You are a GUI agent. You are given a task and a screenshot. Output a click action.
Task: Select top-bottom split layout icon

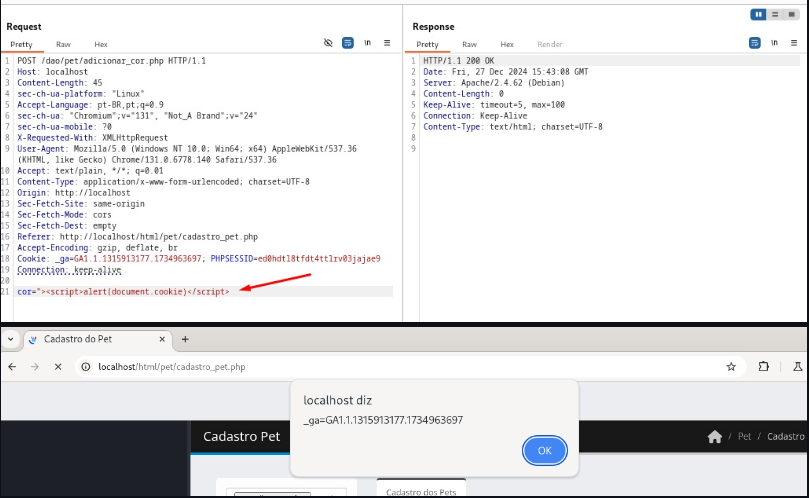[x=774, y=14]
